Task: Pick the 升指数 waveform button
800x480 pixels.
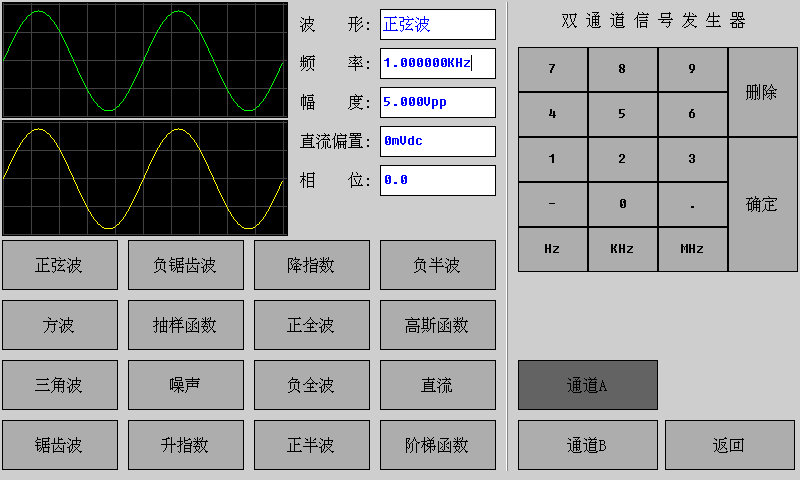Action: tap(186, 445)
